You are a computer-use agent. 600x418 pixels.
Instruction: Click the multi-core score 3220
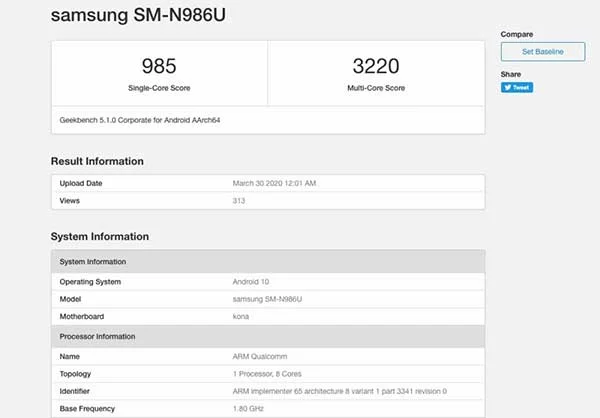tap(376, 66)
